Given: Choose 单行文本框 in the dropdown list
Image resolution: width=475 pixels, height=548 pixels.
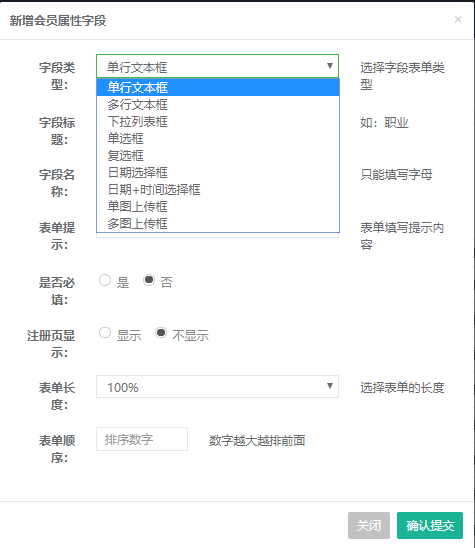Looking at the screenshot, I should tap(218, 87).
